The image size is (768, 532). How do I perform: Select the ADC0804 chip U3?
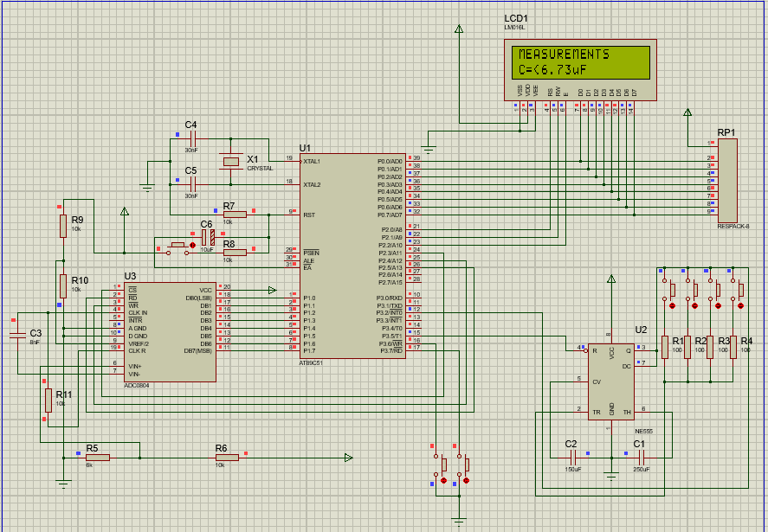[170, 331]
